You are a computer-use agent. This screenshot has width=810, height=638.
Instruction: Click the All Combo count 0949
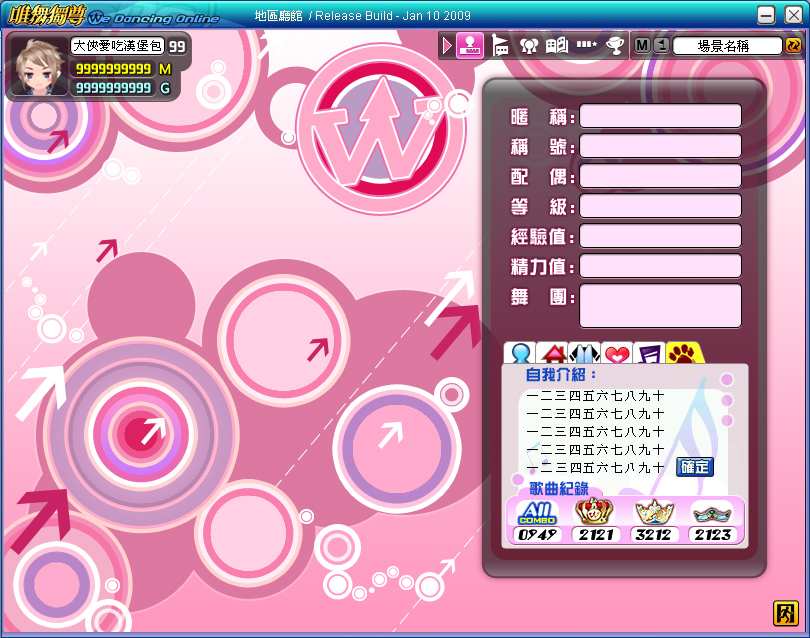coord(538,535)
